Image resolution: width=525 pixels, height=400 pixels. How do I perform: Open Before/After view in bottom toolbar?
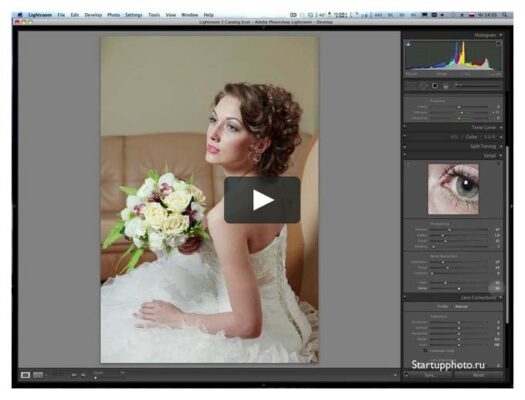click(x=38, y=375)
